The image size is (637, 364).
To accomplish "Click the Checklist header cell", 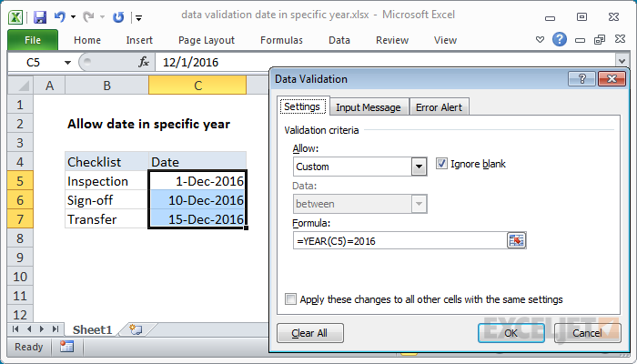I will (106, 162).
